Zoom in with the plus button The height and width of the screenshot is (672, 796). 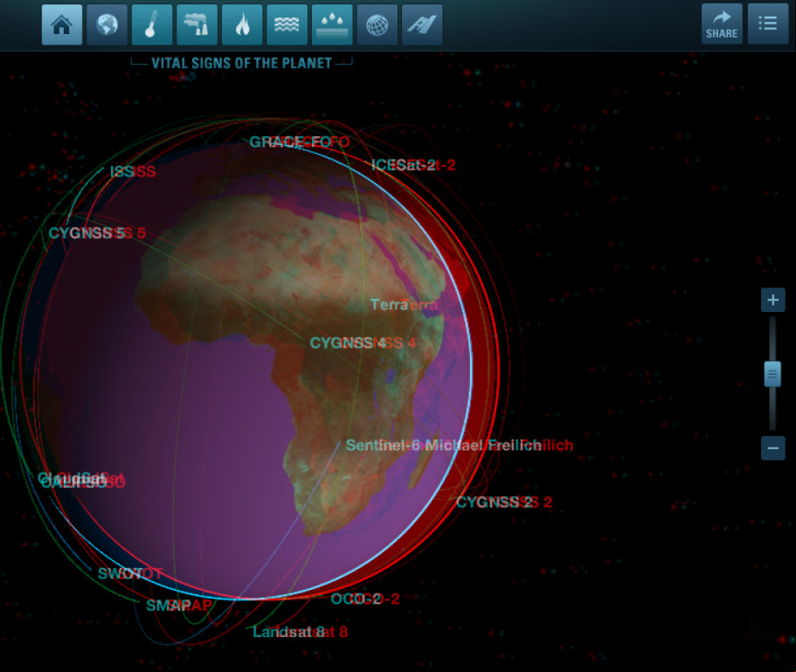coord(772,300)
